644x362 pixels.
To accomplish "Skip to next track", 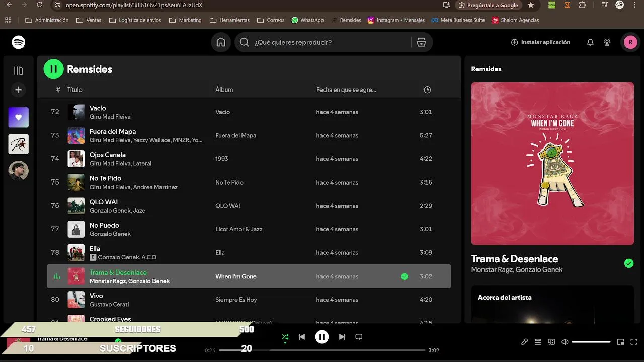I will coord(342,337).
